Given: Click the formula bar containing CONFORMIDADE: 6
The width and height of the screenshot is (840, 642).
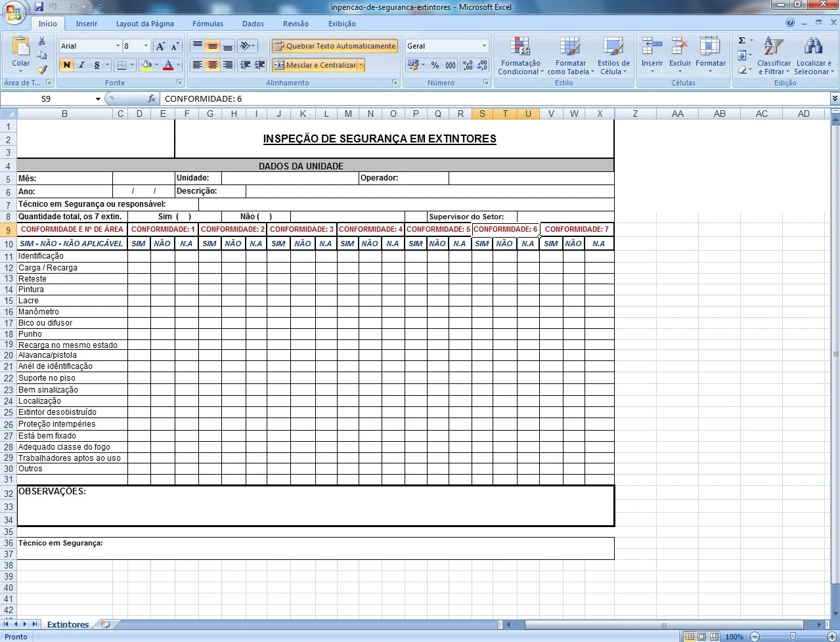Looking at the screenshot, I should click(496, 98).
